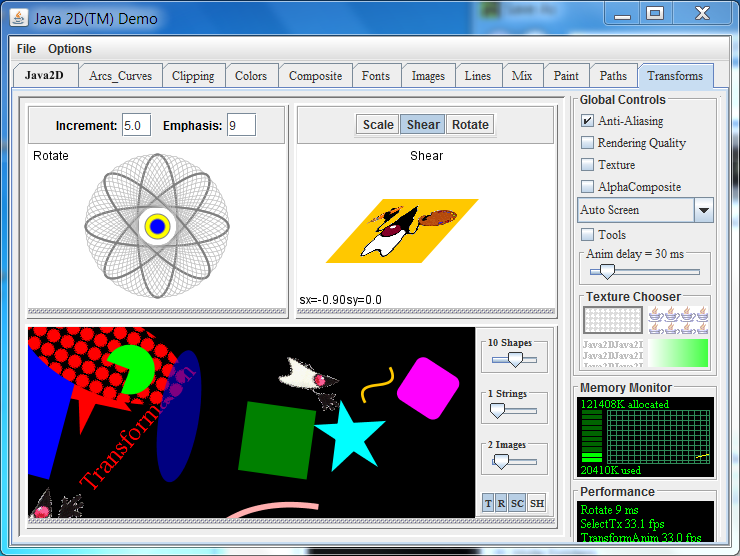Click the Shear transform button
Screen dimensions: 740x556
(x=423, y=125)
